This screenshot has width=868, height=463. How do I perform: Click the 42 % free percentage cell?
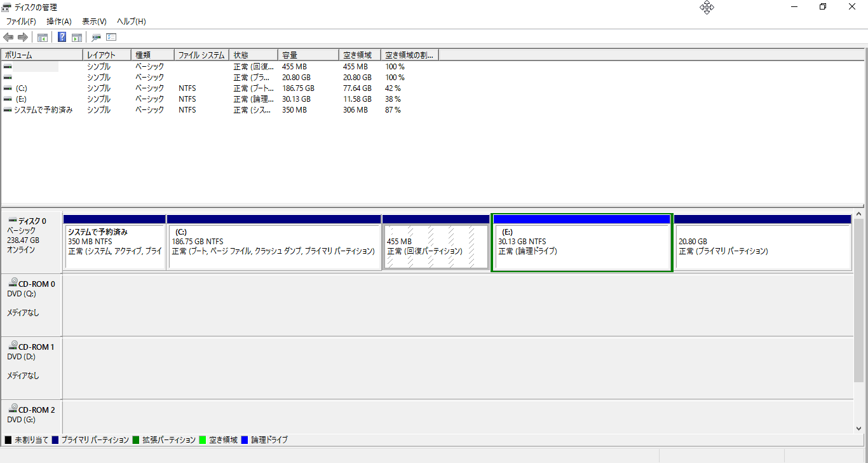tap(393, 88)
